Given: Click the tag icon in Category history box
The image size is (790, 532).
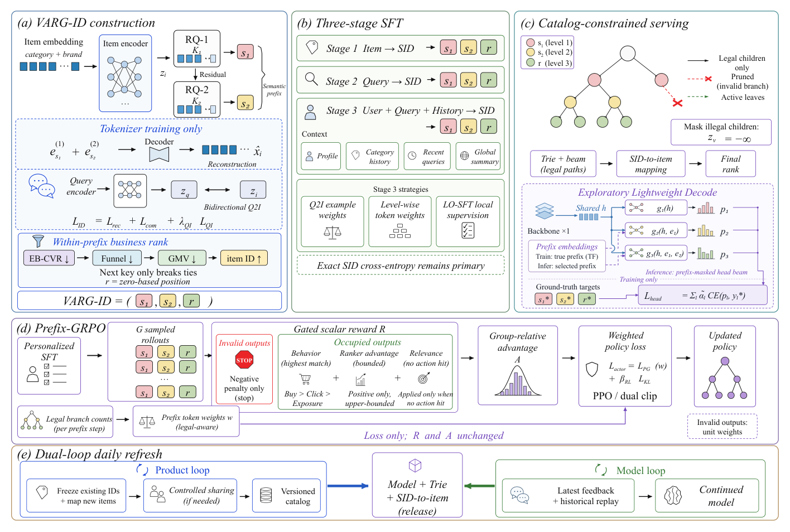Looking at the screenshot, I should (x=355, y=156).
